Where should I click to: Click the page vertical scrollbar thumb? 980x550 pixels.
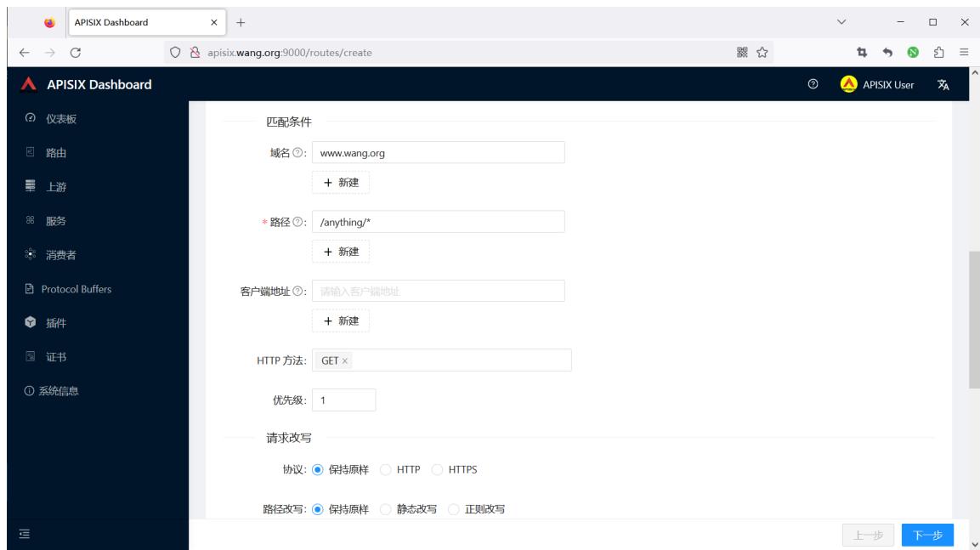974,320
